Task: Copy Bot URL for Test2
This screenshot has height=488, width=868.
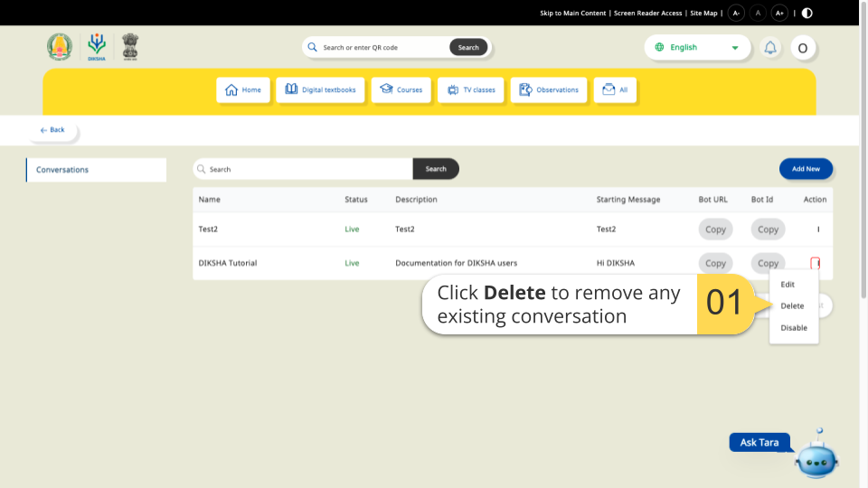Action: tap(715, 230)
